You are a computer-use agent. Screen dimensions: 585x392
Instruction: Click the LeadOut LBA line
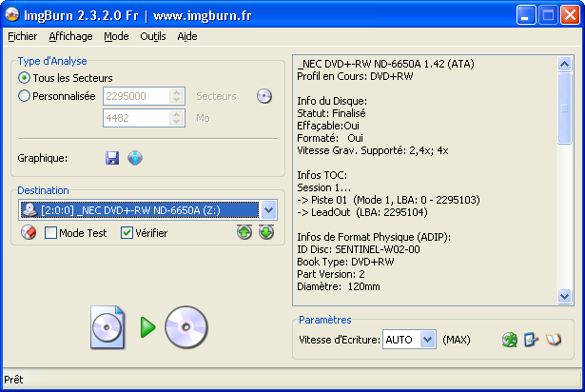click(x=361, y=212)
